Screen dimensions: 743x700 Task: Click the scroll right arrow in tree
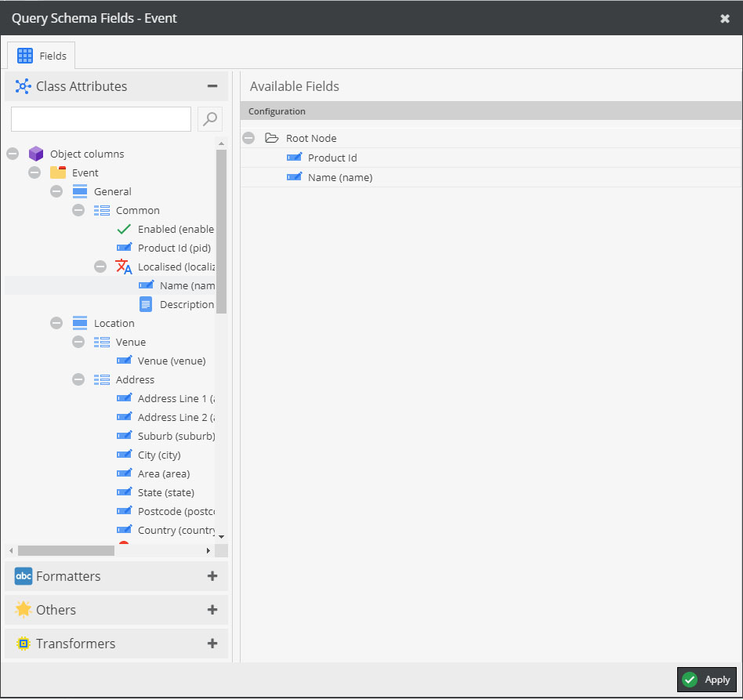208,551
